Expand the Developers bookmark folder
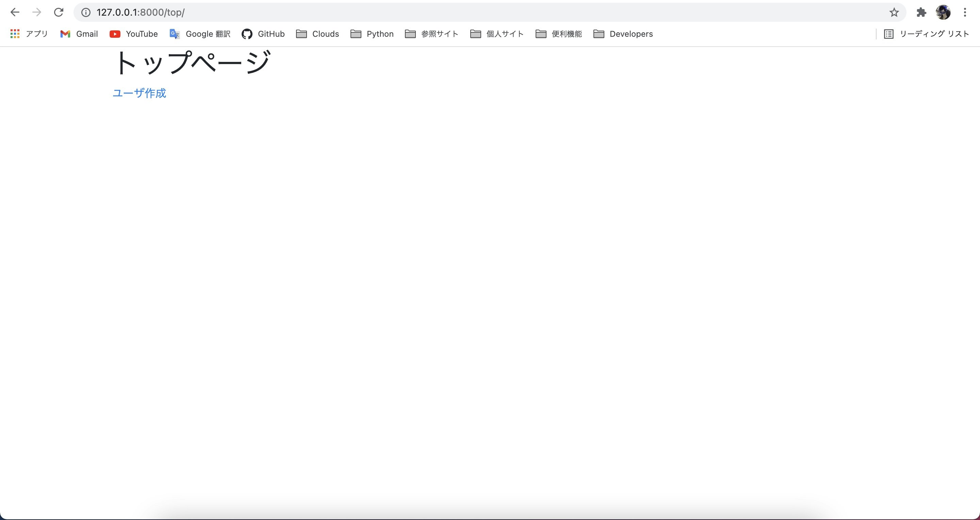Screen dimensions: 980x520 coord(623,34)
